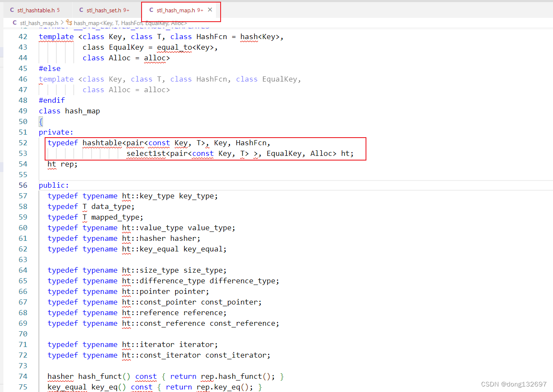Viewport: 553px width, 392px height.
Task: Click the '#else' directive on line 45
Action: tap(50, 68)
